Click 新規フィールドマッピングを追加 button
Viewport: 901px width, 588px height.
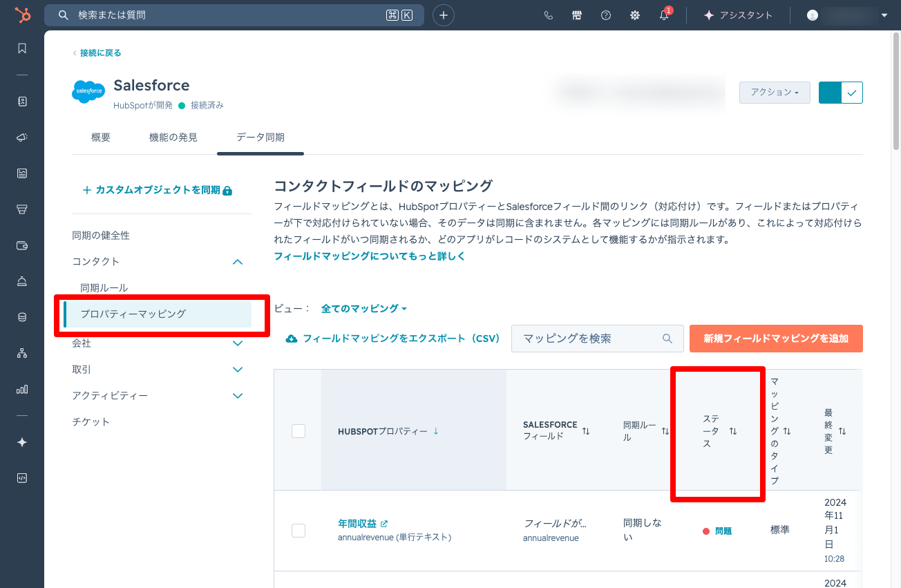pyautogui.click(x=776, y=339)
